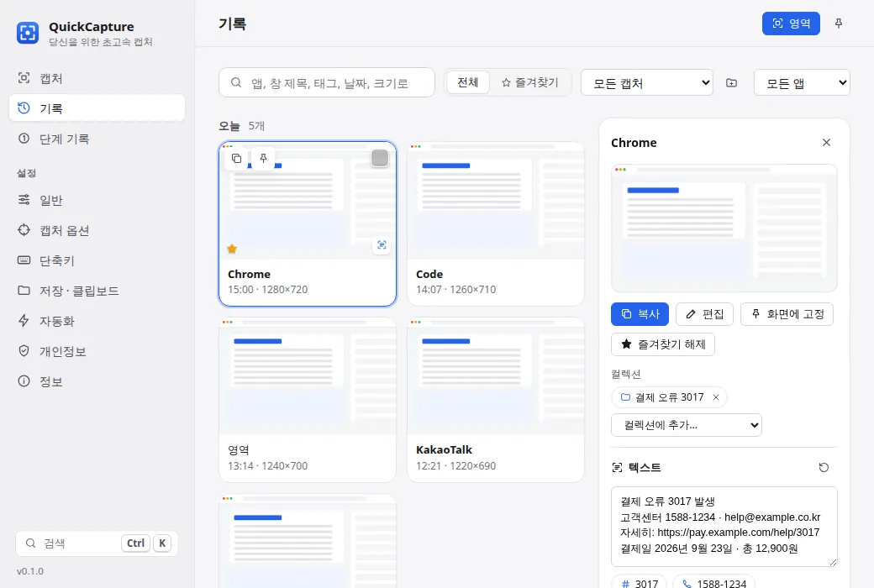Click the text-scan icon on Chrome card
874x588 pixels.
pyautogui.click(x=382, y=245)
